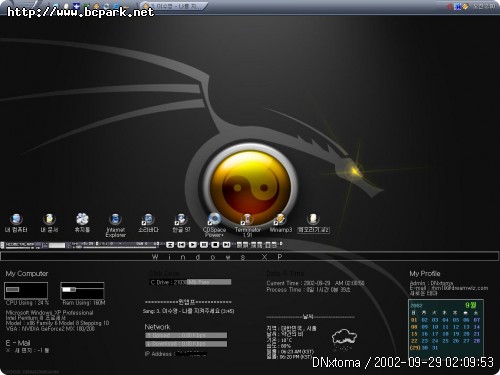Click the Current Time line
Image resolution: width=500 pixels, height=375 pixels.
click(315, 283)
